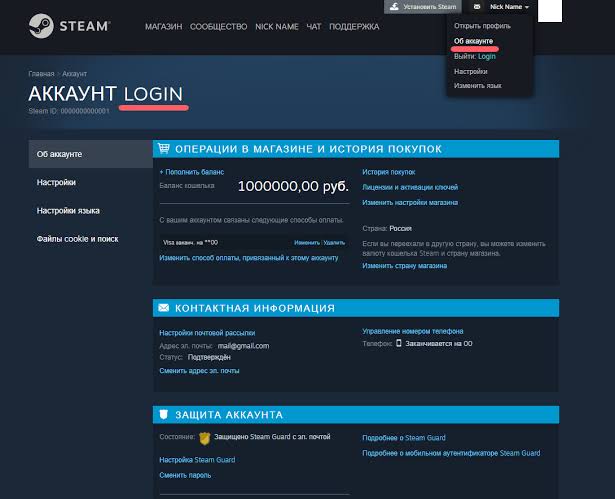Open the История покупок link
The image size is (615, 499).
[388, 173]
